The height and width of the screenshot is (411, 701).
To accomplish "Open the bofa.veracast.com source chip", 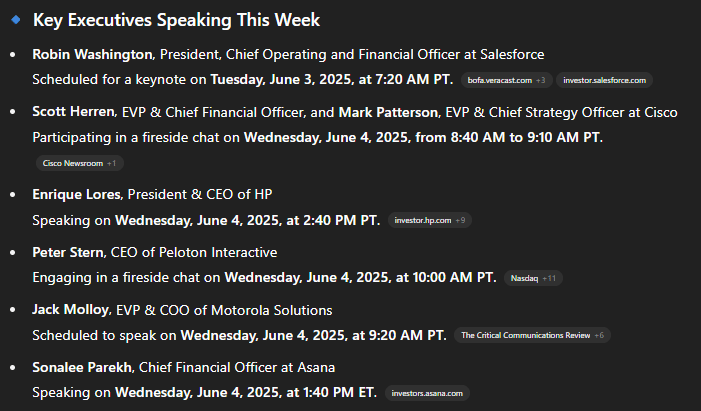I will (x=506, y=80).
